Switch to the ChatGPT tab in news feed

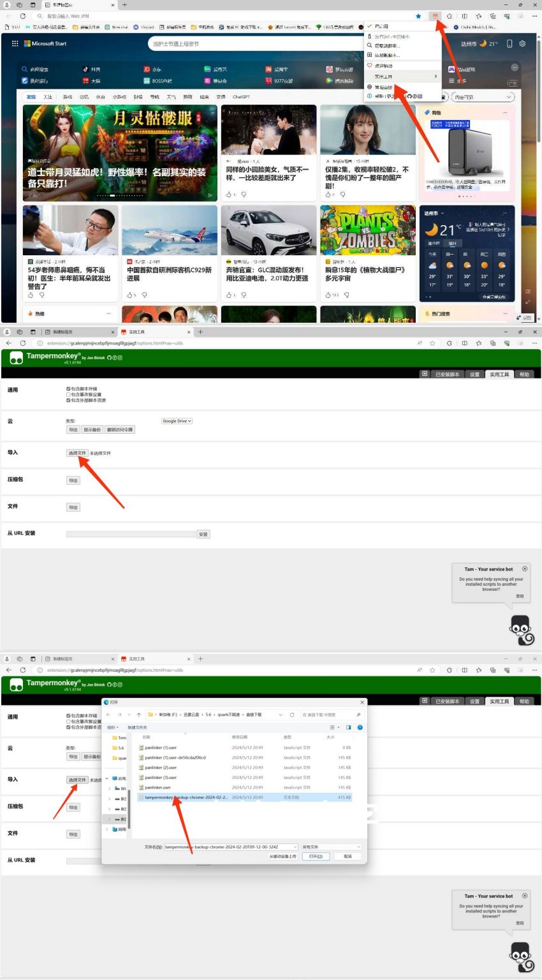pyautogui.click(x=241, y=97)
